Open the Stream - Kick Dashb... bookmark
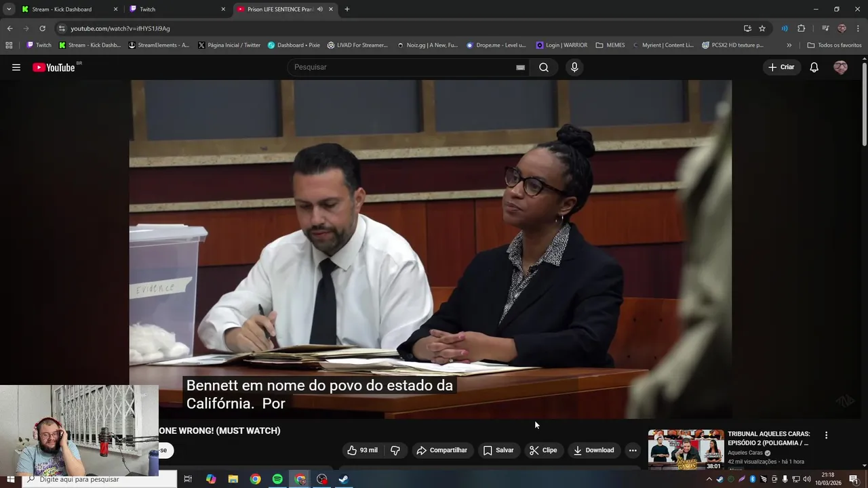Image resolution: width=868 pixels, height=488 pixels. pyautogui.click(x=90, y=45)
